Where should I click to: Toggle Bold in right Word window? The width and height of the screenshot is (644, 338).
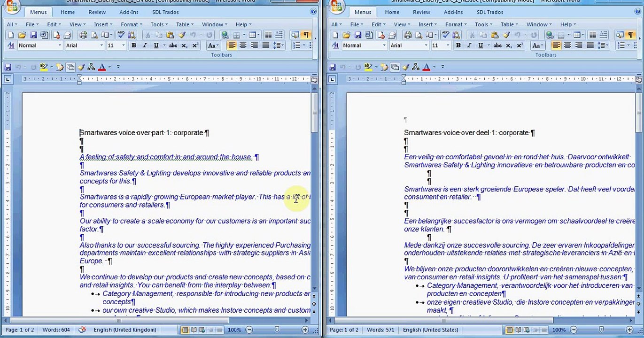coord(458,46)
